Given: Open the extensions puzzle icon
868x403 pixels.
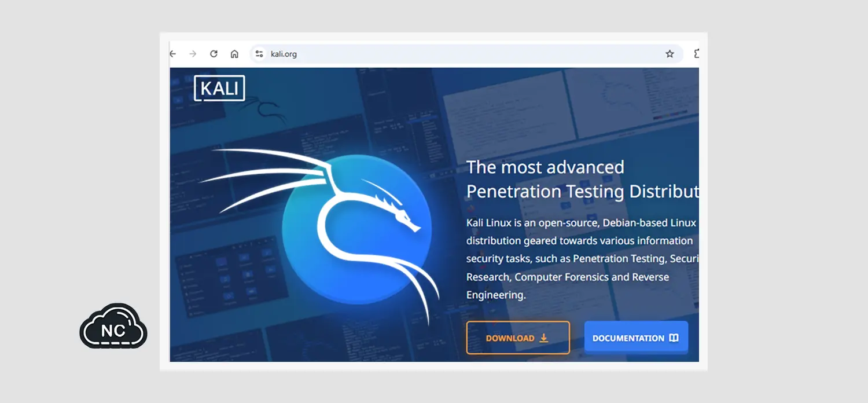Looking at the screenshot, I should coord(696,54).
